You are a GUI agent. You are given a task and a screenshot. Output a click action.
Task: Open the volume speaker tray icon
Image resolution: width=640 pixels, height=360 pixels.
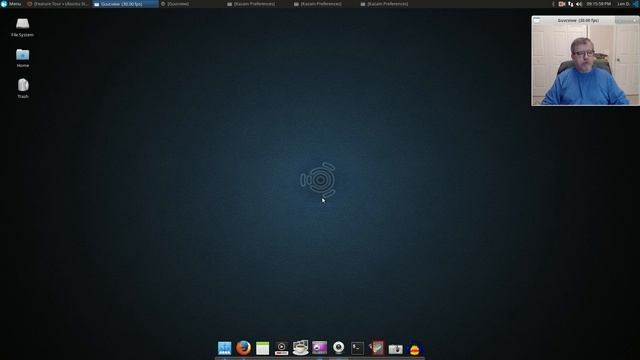579,4
